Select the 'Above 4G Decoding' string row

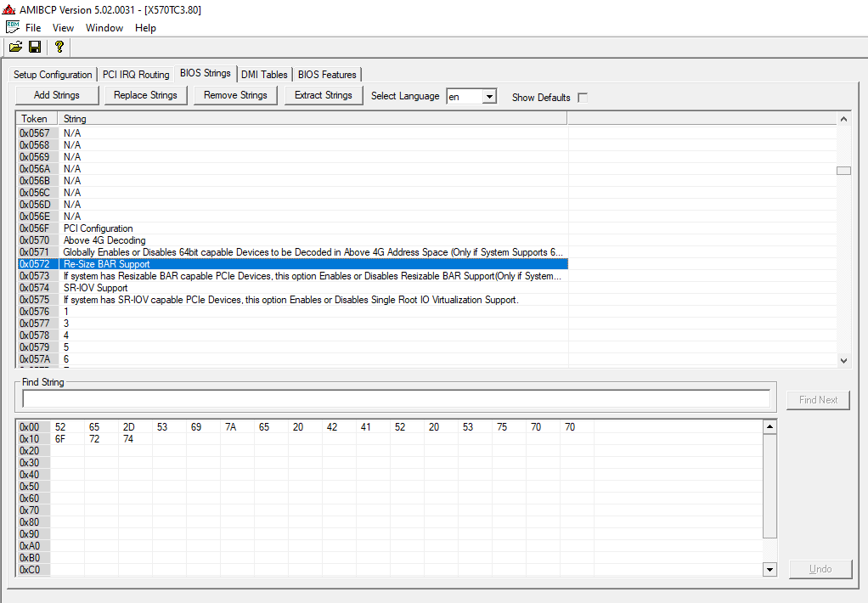tap(293, 240)
